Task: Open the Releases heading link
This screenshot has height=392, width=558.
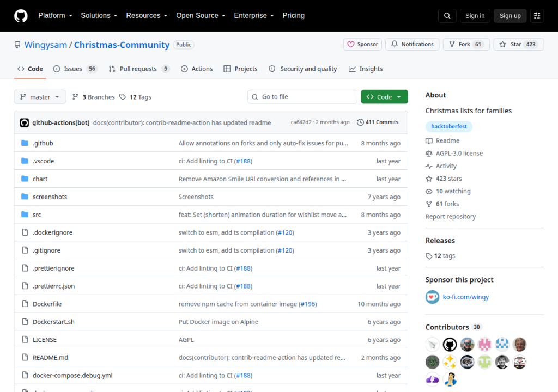Action: (440, 241)
